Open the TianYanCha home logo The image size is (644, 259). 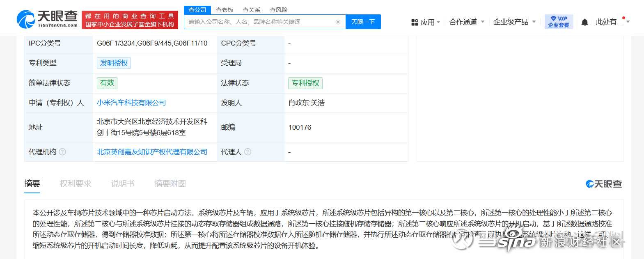pos(47,19)
